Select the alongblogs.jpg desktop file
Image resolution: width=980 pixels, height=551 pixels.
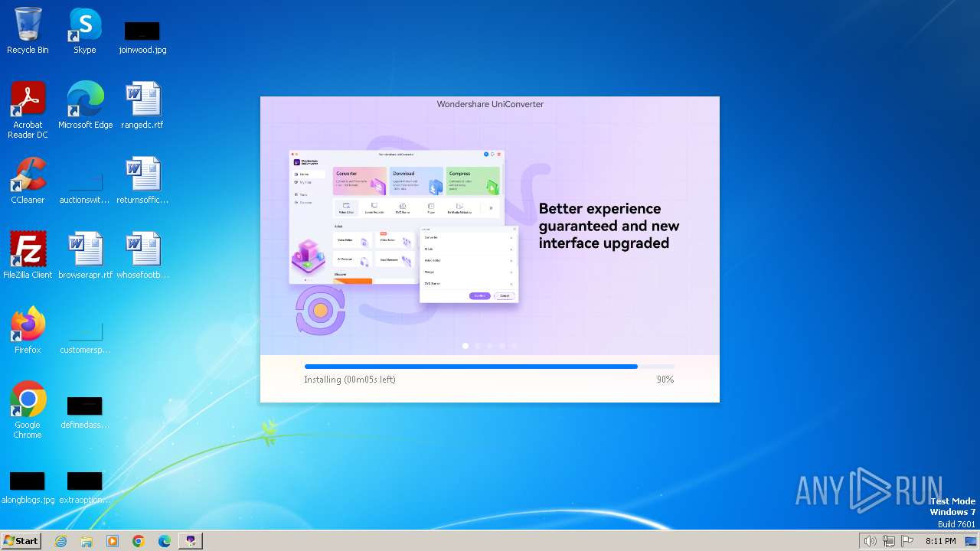(x=28, y=488)
